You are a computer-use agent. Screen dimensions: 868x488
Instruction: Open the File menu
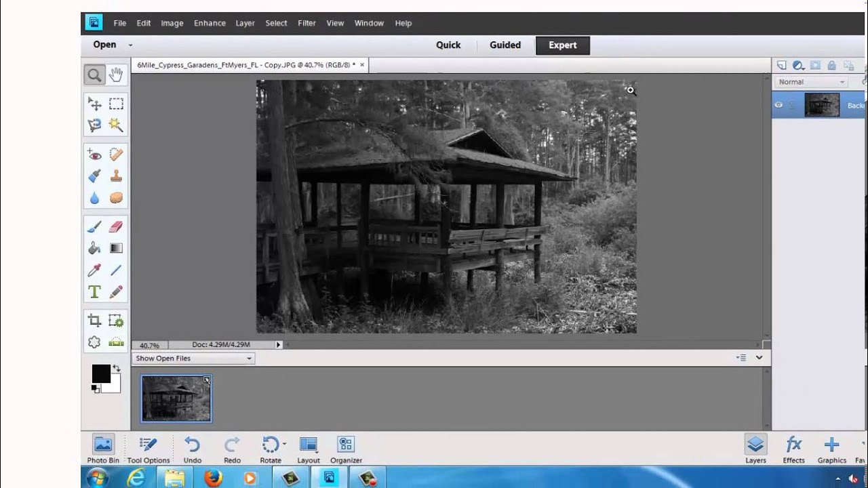pos(120,23)
